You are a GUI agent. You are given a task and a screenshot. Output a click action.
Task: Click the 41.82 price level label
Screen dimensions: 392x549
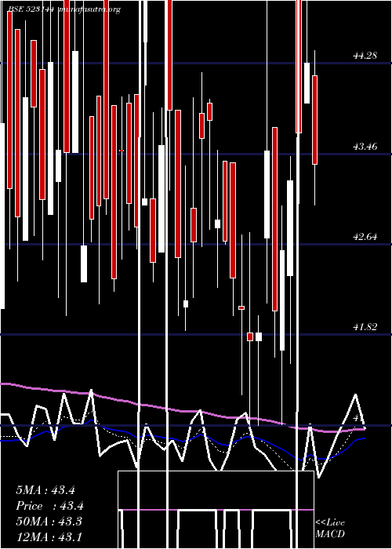pyautogui.click(x=365, y=327)
